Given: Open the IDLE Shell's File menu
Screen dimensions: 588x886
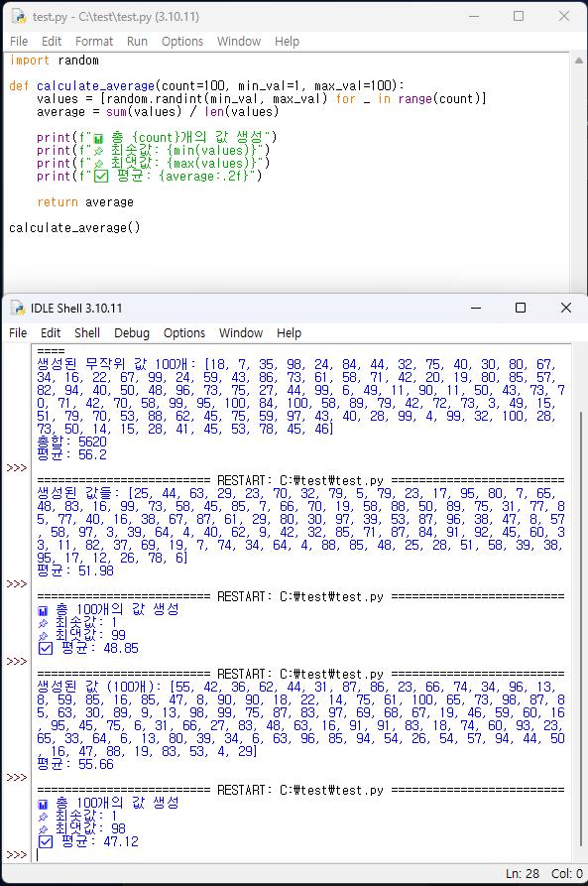Looking at the screenshot, I should 18,332.
